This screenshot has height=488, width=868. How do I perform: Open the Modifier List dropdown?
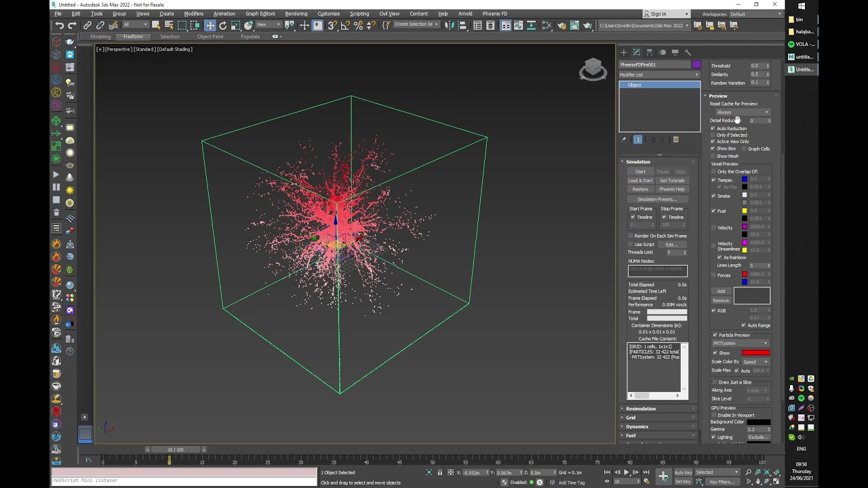(659, 75)
